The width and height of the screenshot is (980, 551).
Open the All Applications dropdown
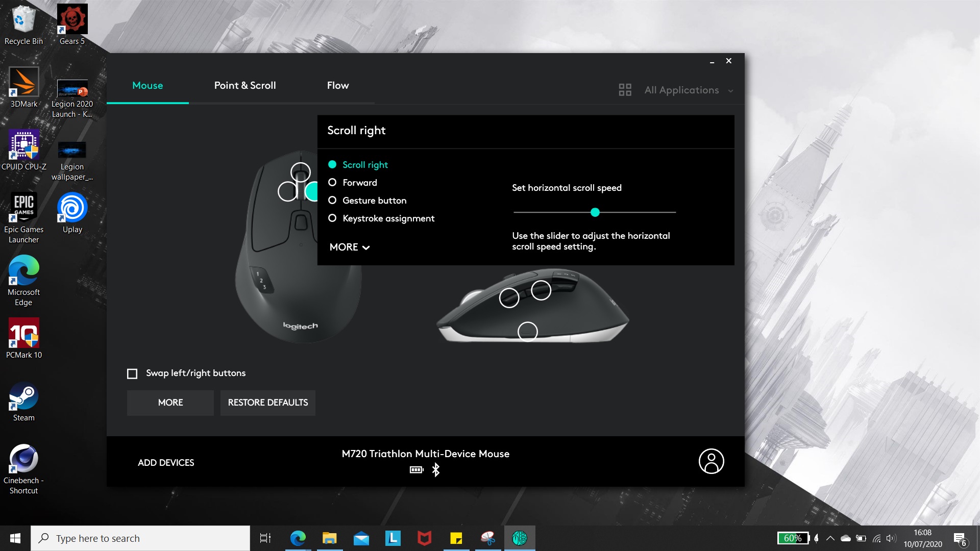pos(689,90)
